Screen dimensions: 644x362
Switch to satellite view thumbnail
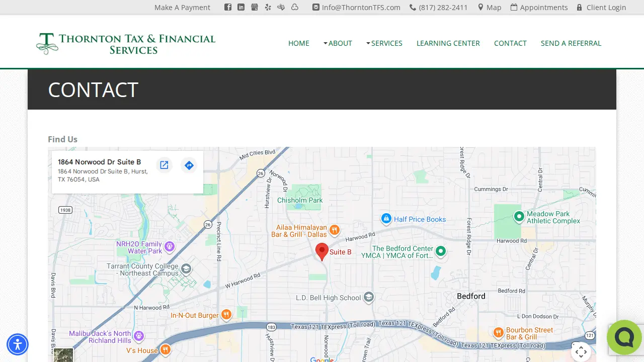(x=63, y=355)
